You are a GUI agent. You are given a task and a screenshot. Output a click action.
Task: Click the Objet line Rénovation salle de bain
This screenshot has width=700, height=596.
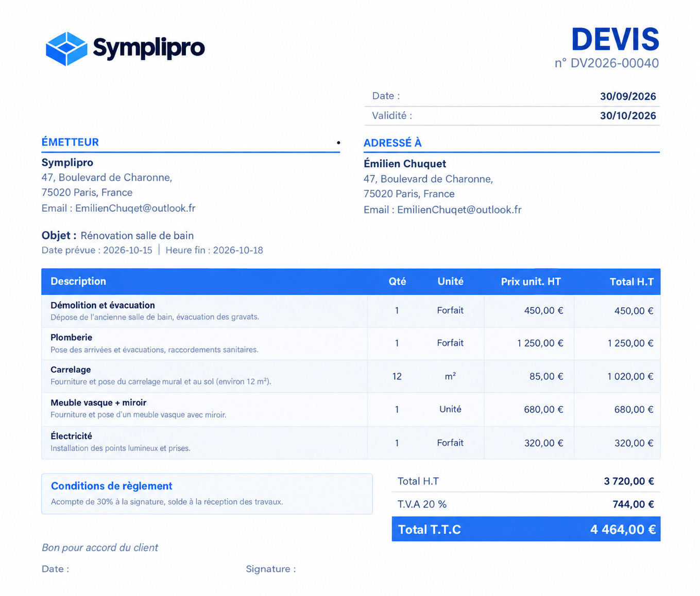point(117,236)
